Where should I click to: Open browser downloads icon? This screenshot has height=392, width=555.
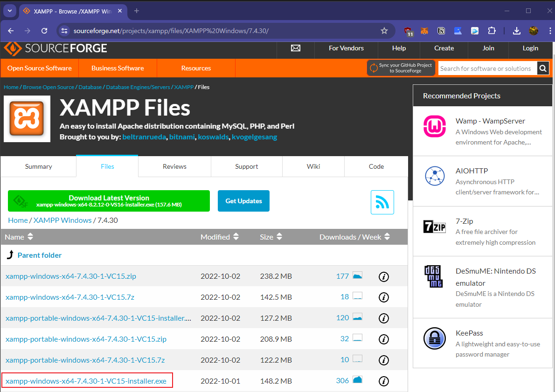[x=517, y=31]
